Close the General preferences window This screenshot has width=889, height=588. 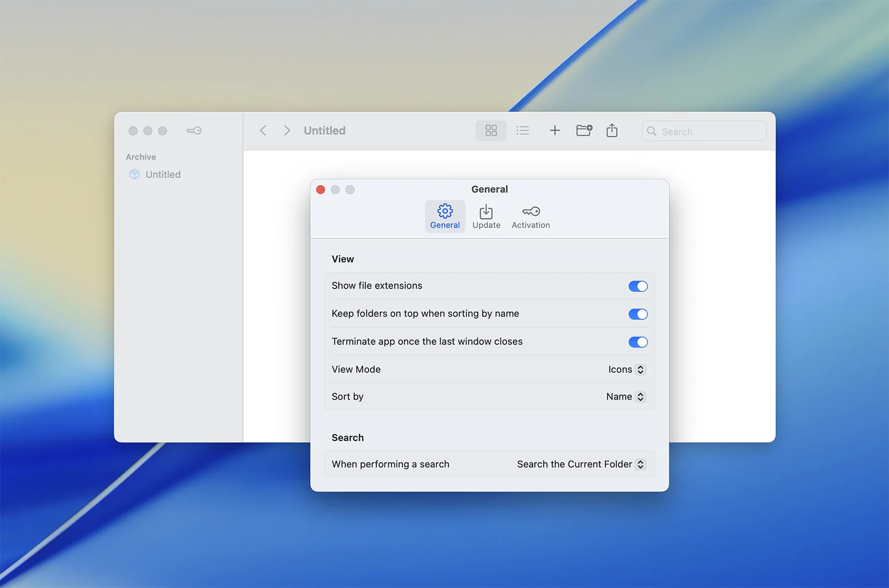321,190
